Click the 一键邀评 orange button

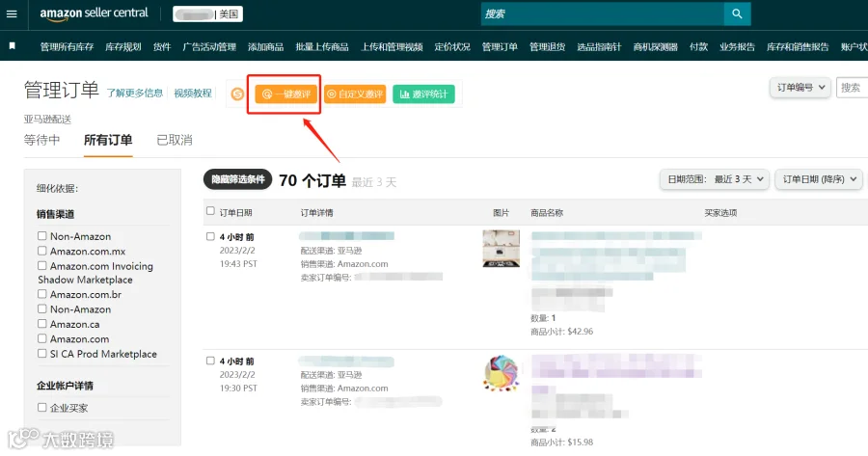[x=285, y=94]
